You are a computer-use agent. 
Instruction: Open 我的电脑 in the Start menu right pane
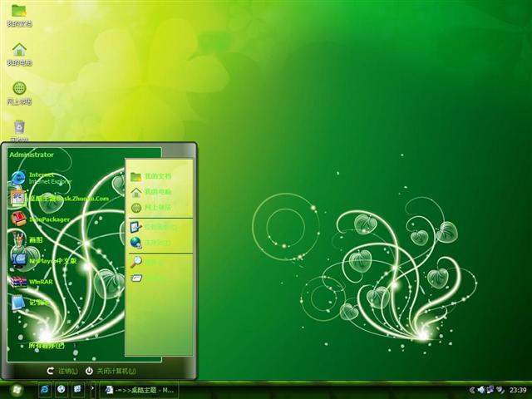pyautogui.click(x=151, y=192)
